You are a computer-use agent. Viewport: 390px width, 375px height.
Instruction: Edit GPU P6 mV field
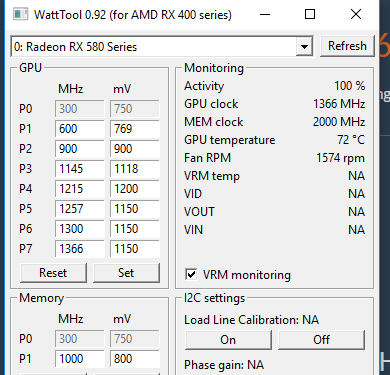tap(135, 229)
